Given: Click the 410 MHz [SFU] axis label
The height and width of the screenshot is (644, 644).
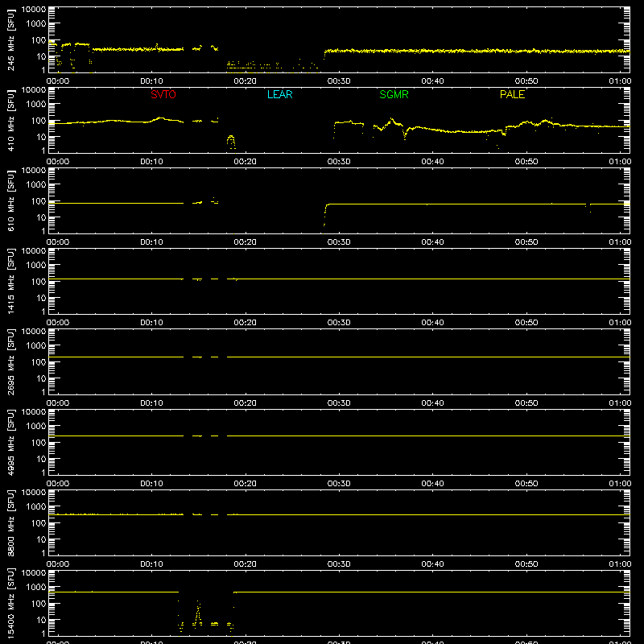Looking at the screenshot, I should tap(10, 120).
